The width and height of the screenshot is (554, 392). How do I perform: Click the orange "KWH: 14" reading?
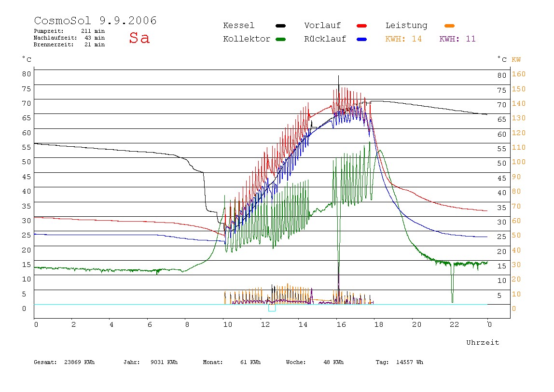tap(403, 39)
